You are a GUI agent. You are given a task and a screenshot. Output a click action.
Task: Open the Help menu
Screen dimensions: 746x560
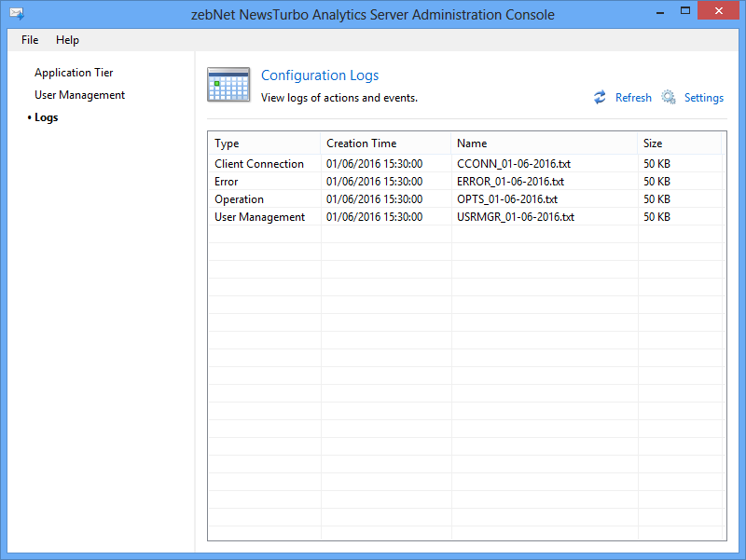click(67, 40)
